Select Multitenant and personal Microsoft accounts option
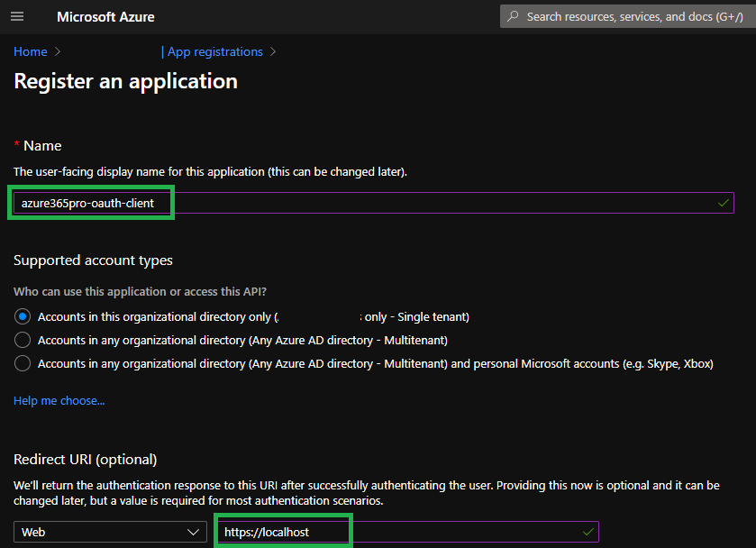The image size is (756, 548). pos(23,363)
